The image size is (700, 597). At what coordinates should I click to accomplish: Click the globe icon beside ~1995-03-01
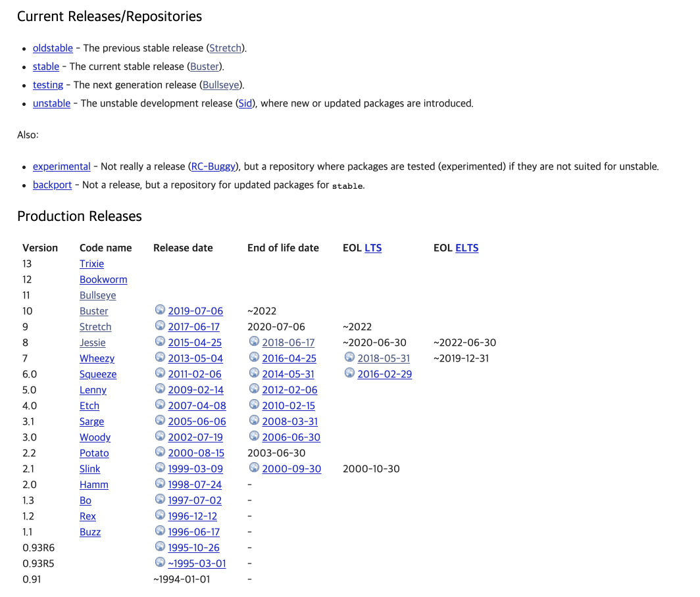(160, 561)
